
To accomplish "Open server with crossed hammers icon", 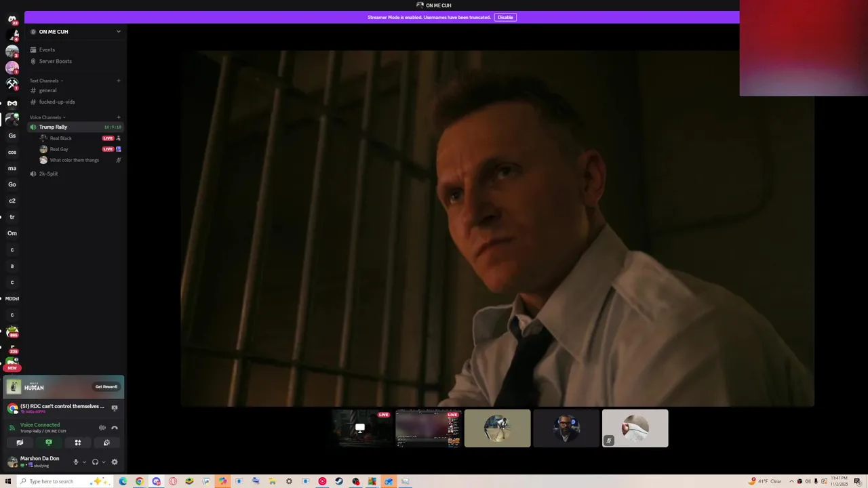I will tap(12, 84).
